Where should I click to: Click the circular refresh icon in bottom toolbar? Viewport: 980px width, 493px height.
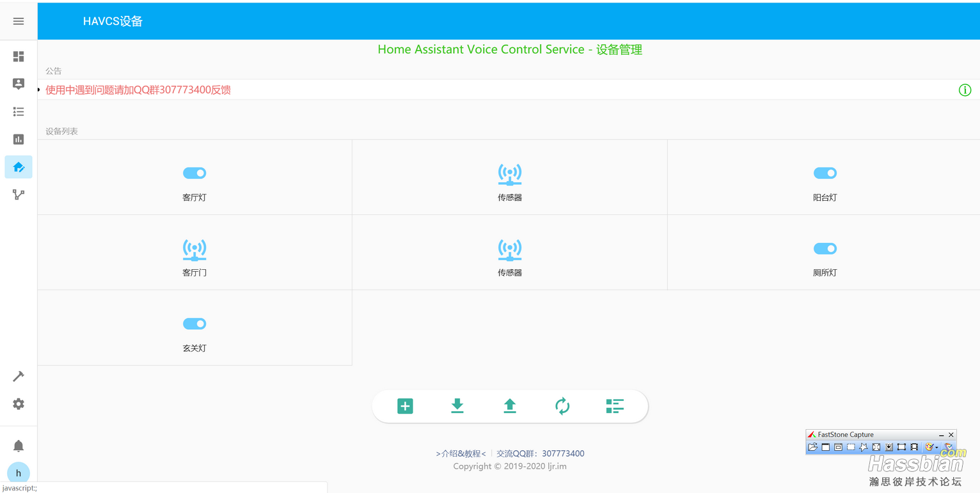[x=562, y=406]
